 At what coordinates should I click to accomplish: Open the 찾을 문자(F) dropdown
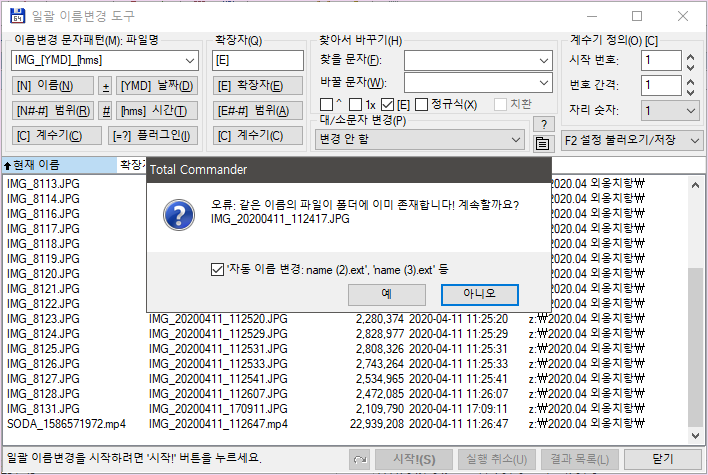[544, 61]
